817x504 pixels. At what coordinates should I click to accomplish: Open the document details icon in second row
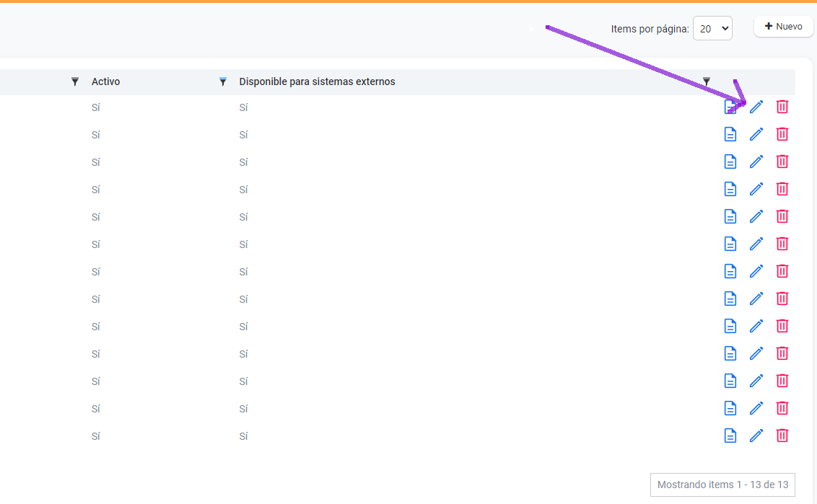730,134
